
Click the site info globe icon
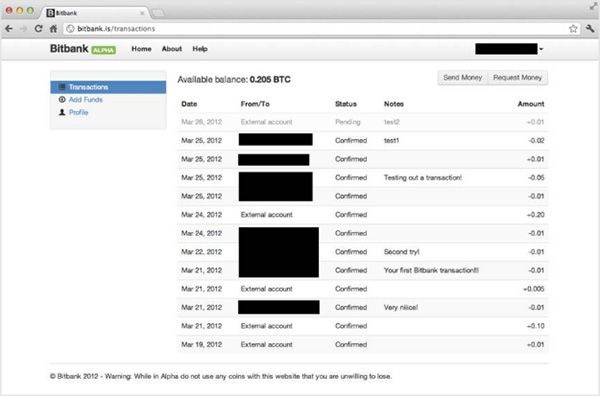(70, 29)
